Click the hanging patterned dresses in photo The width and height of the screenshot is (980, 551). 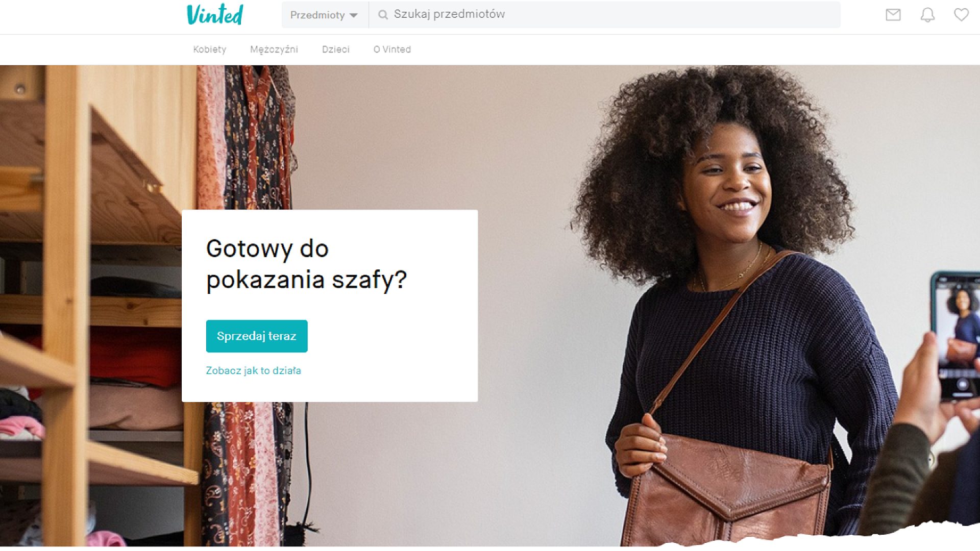click(x=245, y=137)
